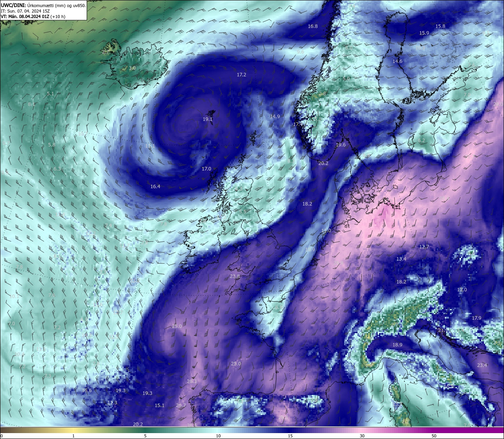Click the 16.6 value on the map
This screenshot has width=504, height=439.
point(87,390)
